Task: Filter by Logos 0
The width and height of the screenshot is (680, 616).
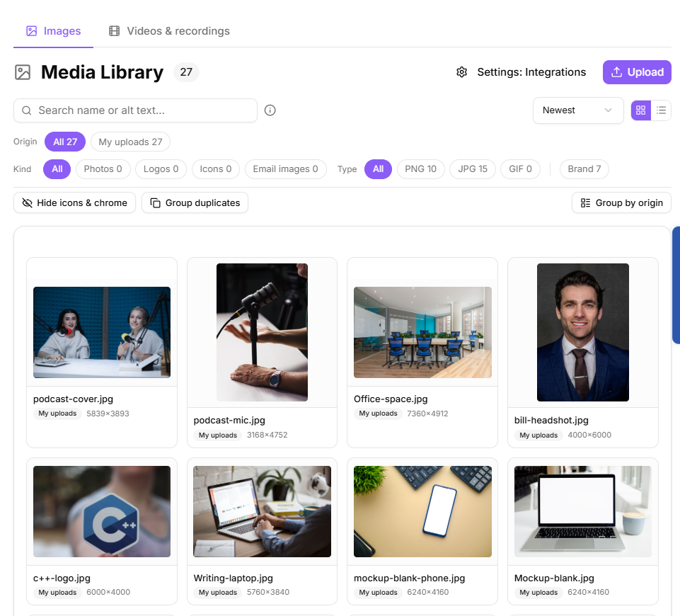Action: click(161, 169)
